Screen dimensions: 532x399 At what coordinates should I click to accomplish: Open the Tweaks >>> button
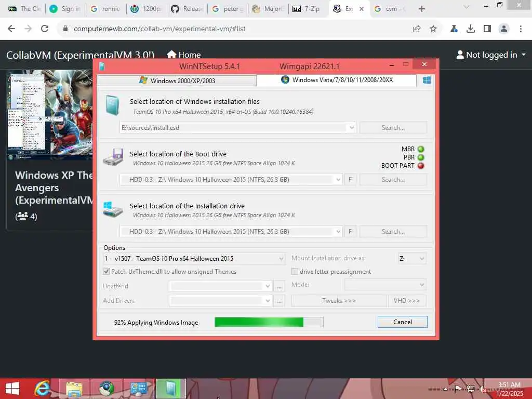(x=339, y=301)
